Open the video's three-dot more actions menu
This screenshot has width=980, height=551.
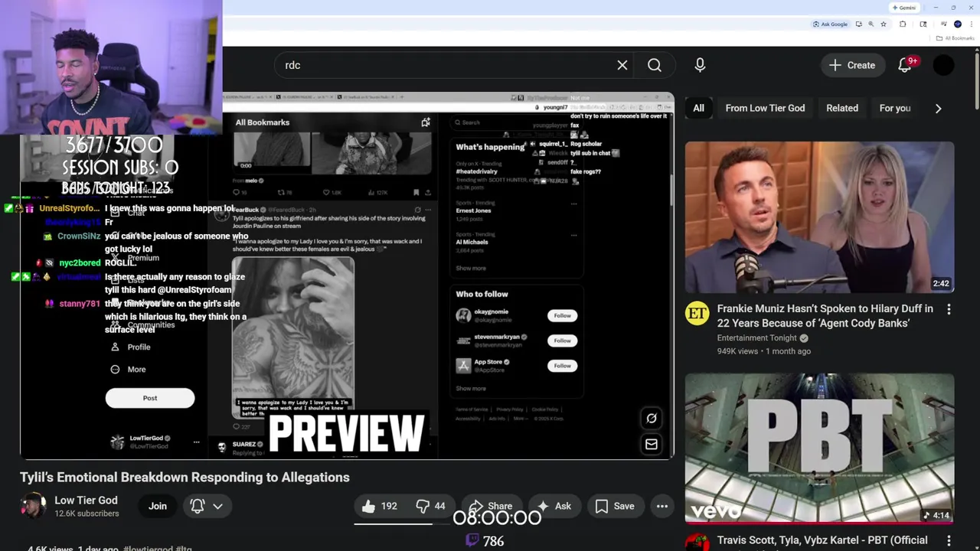coord(662,506)
